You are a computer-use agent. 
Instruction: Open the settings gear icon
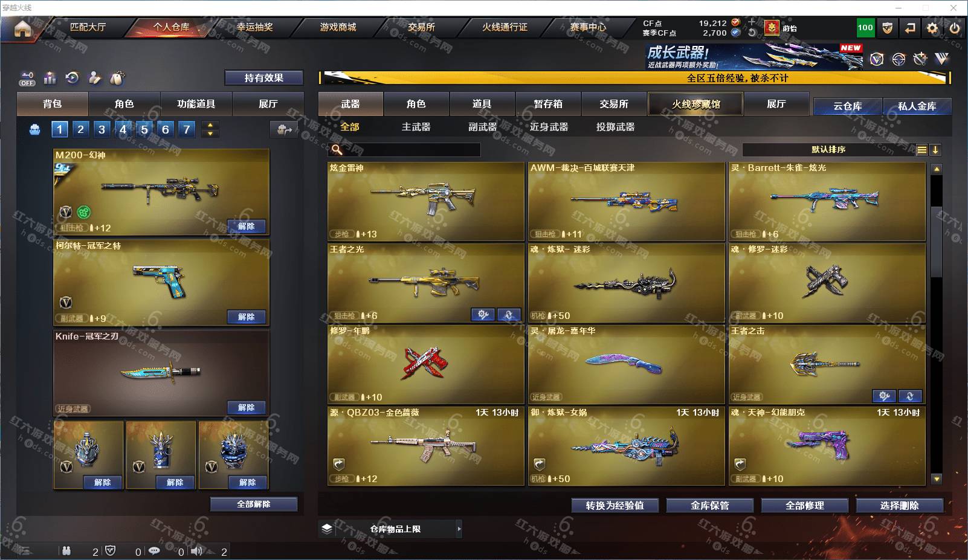coord(932,28)
